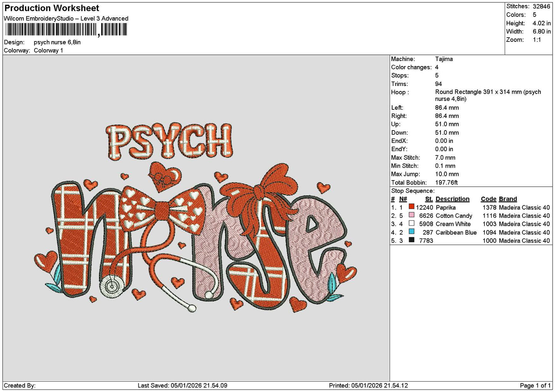Click the Colors value '5' in header

pyautogui.click(x=534, y=15)
